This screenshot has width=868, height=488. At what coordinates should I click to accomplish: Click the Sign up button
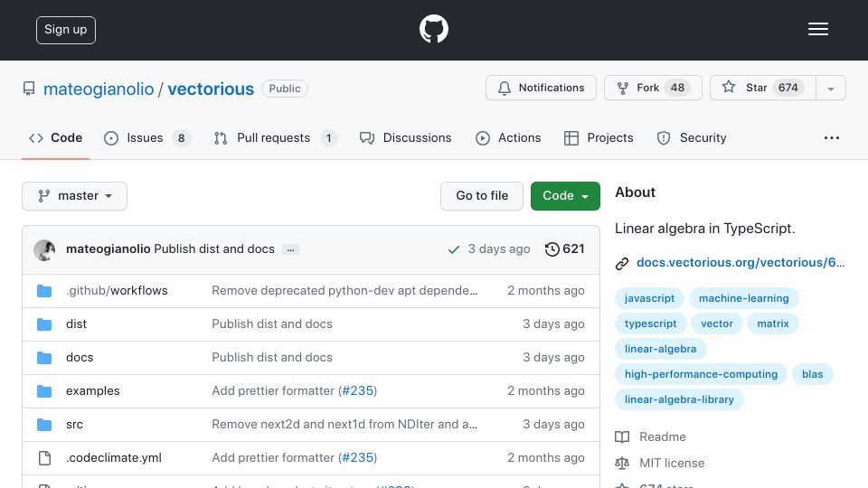[x=66, y=30]
